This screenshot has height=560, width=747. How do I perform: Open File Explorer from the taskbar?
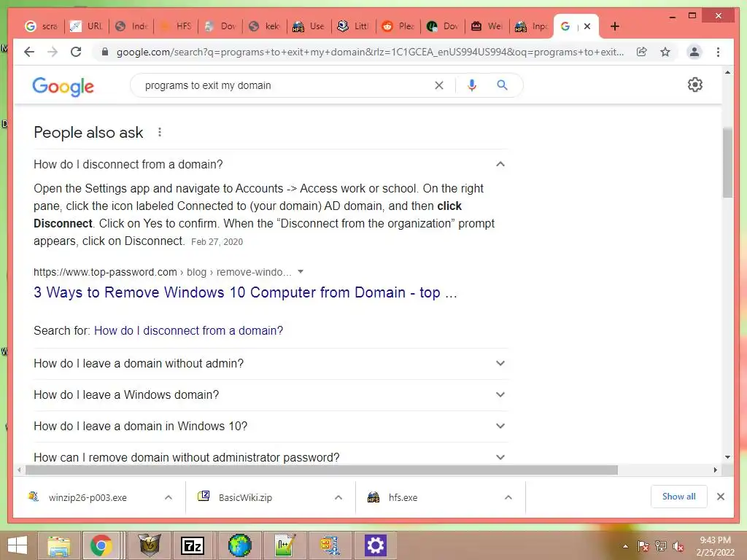(58, 545)
